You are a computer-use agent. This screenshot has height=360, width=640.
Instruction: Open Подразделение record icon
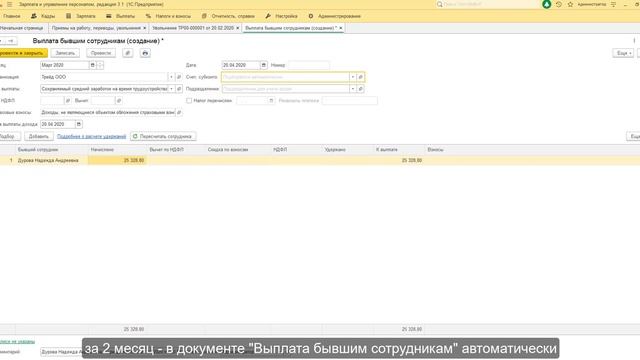[x=360, y=89]
